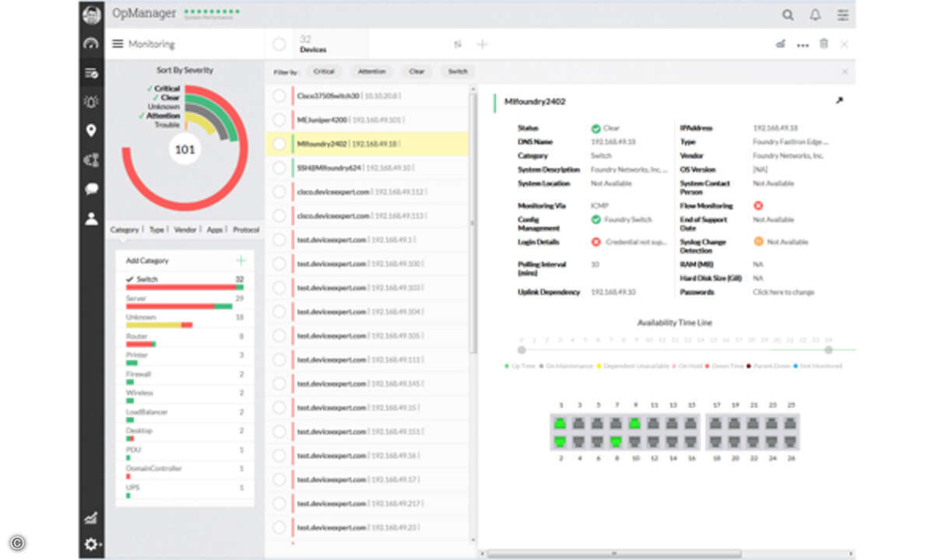Toggle Unknown severity in chart legend
This screenshot has height=560, width=934.
164,107
